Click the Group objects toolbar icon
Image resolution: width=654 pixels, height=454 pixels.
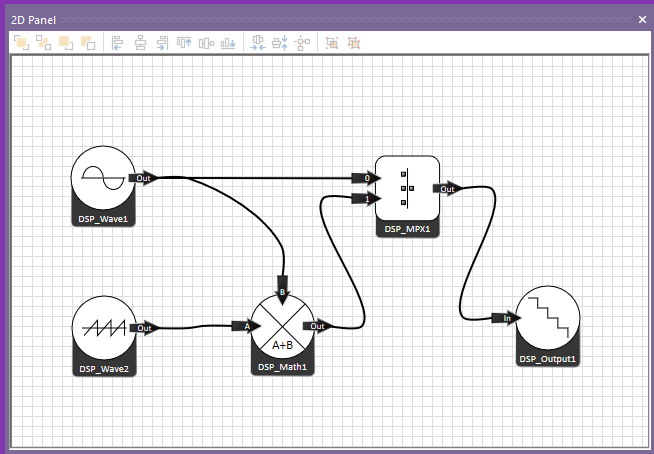[332, 42]
